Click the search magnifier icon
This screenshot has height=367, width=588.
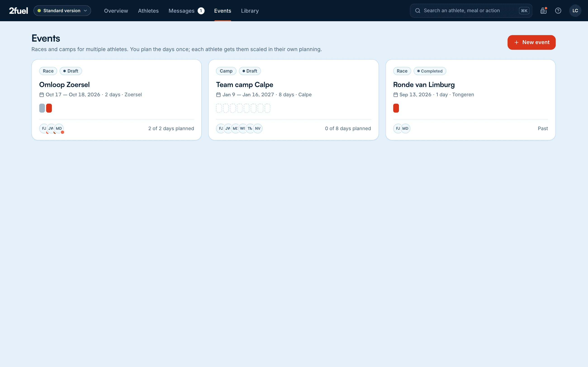tap(417, 11)
